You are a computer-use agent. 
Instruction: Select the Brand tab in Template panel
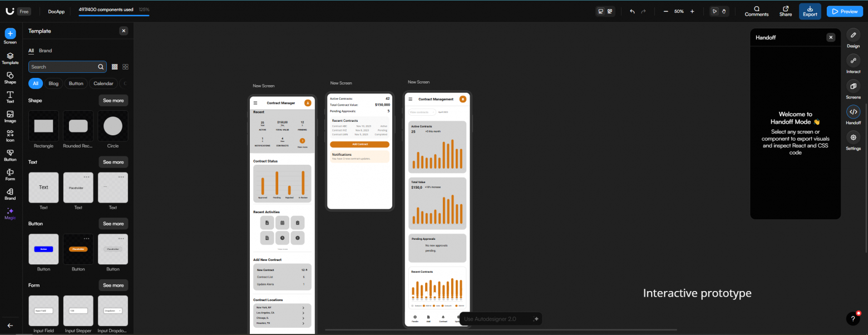pyautogui.click(x=46, y=51)
